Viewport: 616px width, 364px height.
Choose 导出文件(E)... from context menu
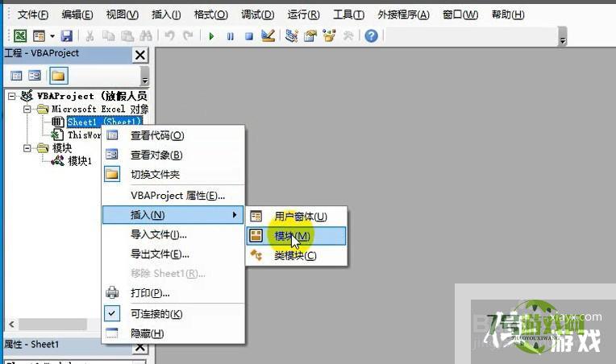(x=173, y=254)
